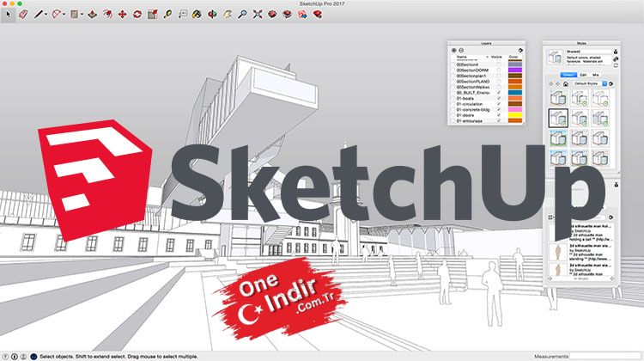Select the Move tool with red arrows
This screenshot has height=361, width=644.
coord(123,15)
